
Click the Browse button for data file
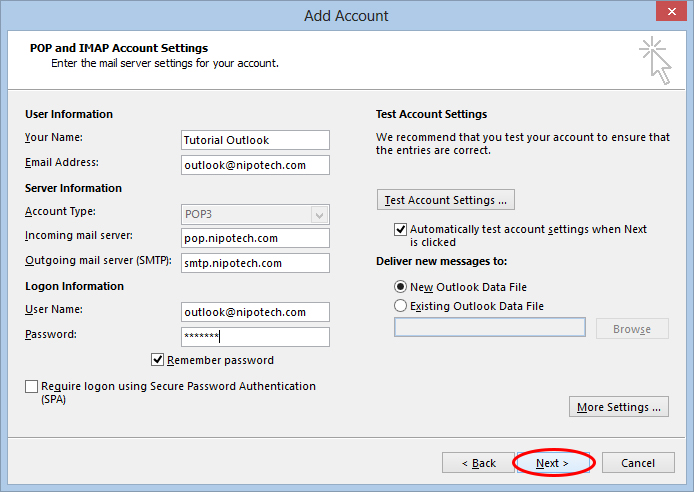[x=632, y=329]
